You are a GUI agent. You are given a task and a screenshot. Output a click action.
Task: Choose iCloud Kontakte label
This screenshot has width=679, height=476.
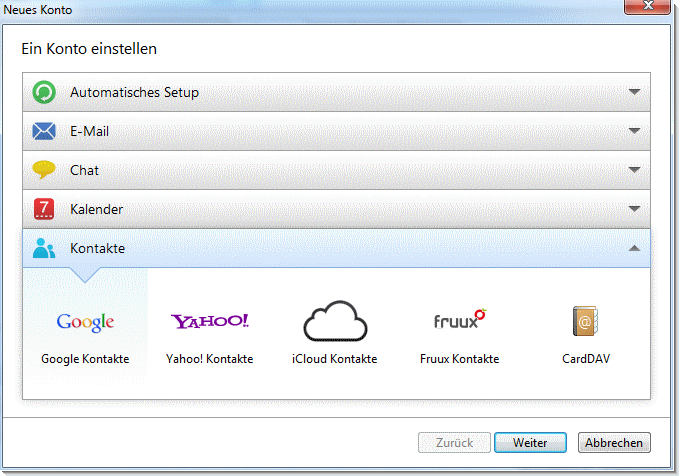pos(335,359)
